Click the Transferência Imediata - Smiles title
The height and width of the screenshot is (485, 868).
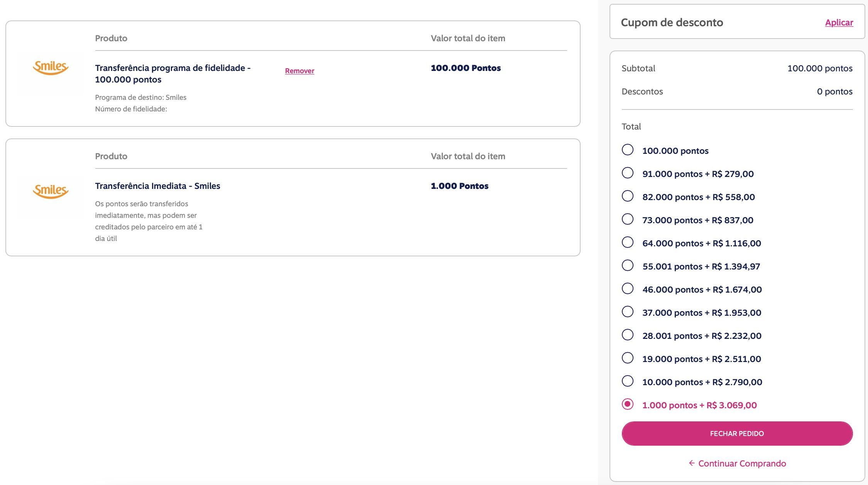coord(157,186)
